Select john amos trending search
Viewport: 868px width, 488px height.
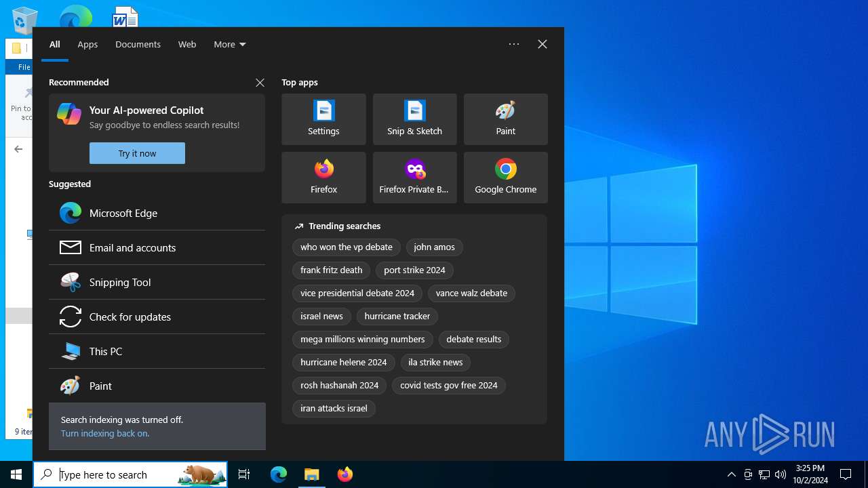[434, 247]
